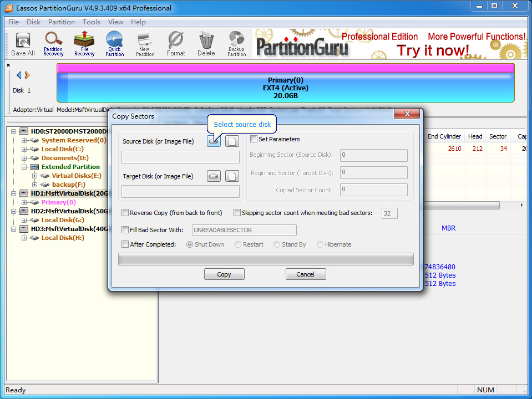Click the Source Disk path field
Screen dimensions: 532x399
pos(180,157)
